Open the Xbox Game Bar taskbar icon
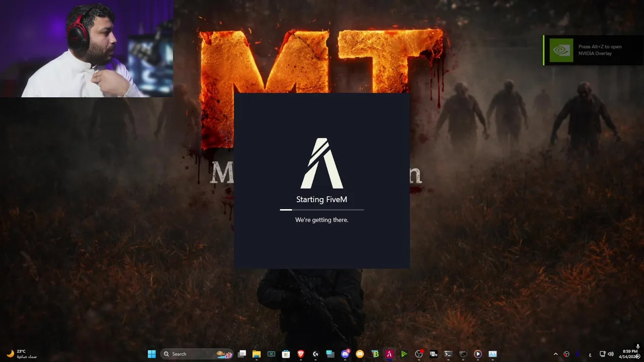Image resolution: width=644 pixels, height=362 pixels. coord(271,354)
